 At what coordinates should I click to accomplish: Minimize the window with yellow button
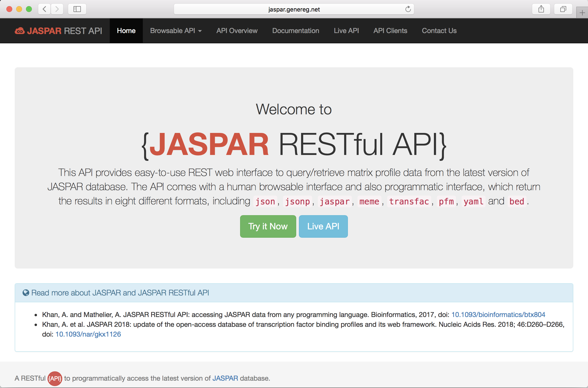click(x=19, y=9)
